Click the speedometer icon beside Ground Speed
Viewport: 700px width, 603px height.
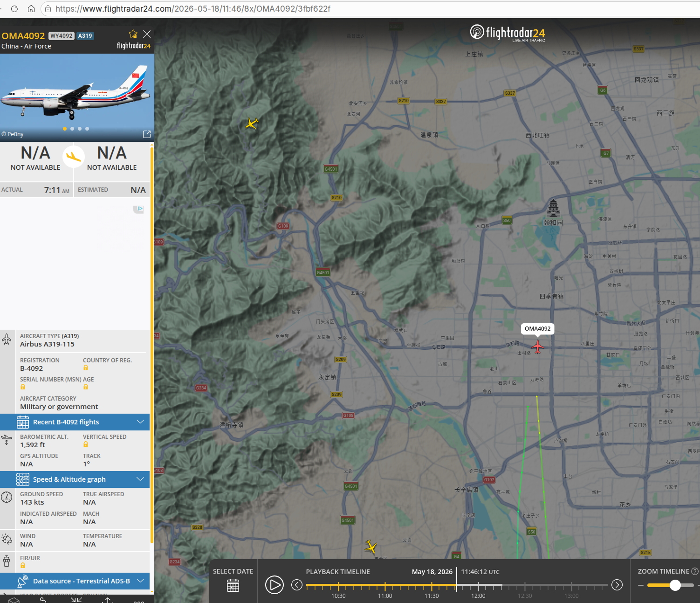point(7,497)
